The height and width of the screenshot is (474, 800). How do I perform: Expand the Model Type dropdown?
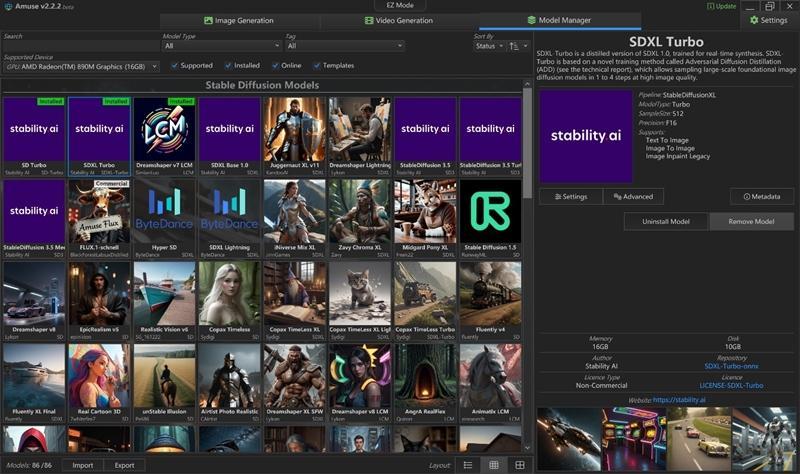coord(220,46)
